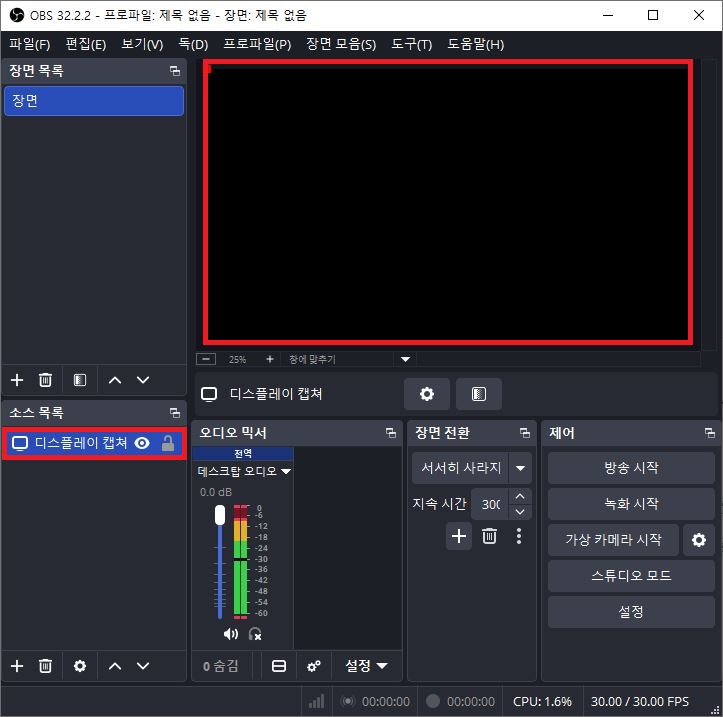Open preview scaling dropdown 창에 맞추기

pos(405,359)
